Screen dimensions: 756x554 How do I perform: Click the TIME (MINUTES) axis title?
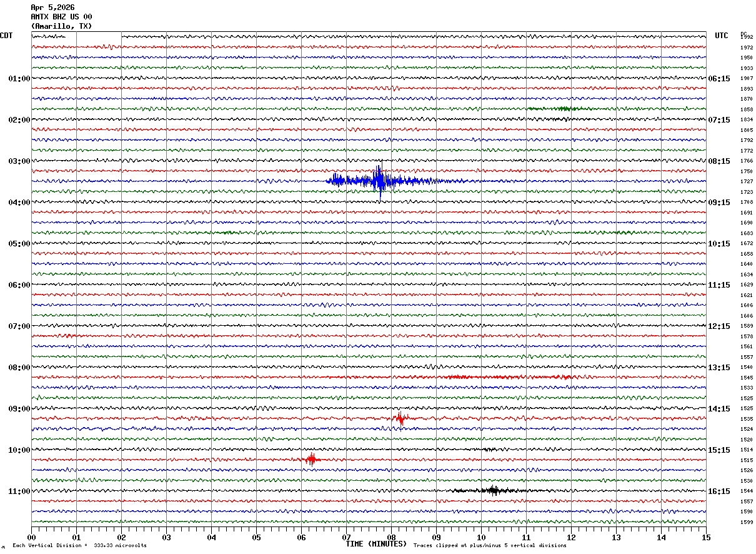tap(376, 544)
